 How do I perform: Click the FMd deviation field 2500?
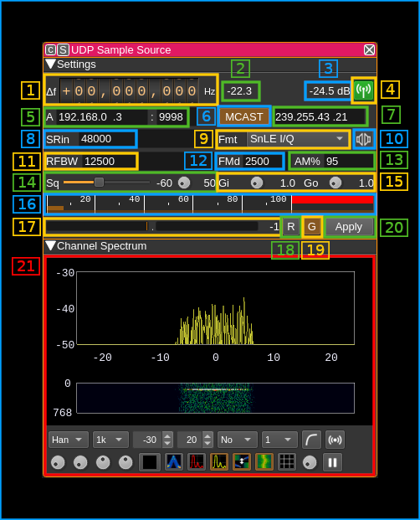point(263,162)
